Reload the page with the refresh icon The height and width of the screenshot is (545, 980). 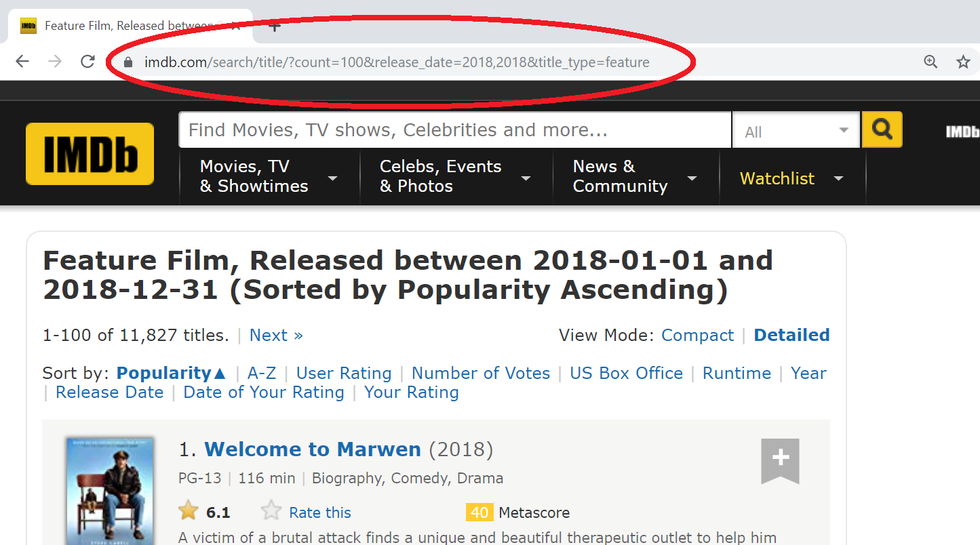coord(87,62)
